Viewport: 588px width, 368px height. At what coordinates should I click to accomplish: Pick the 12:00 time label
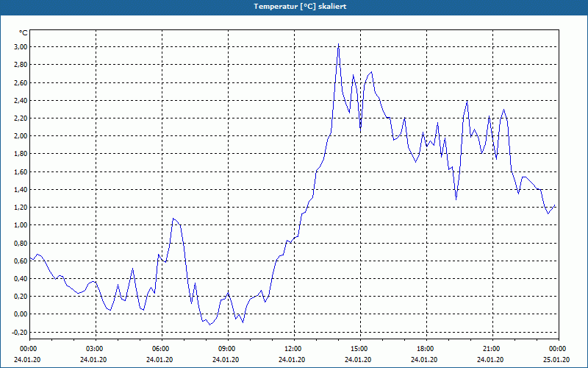point(292,349)
